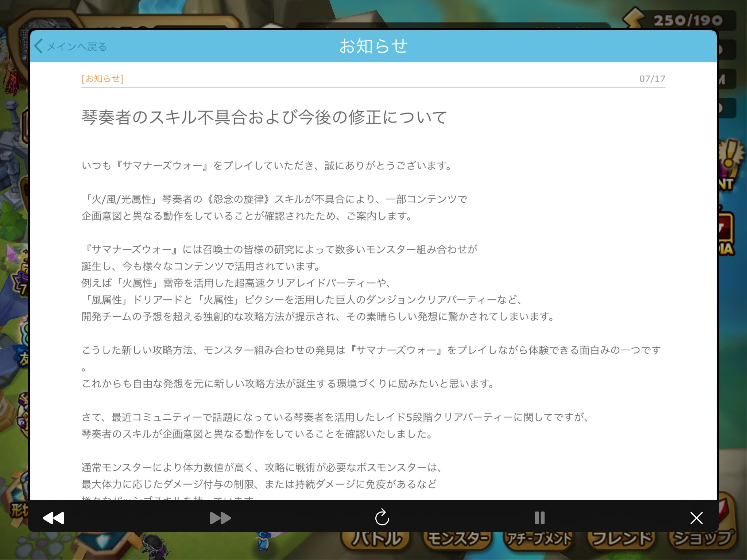Click the [お知らせ] category tag
747x560 pixels.
click(102, 79)
